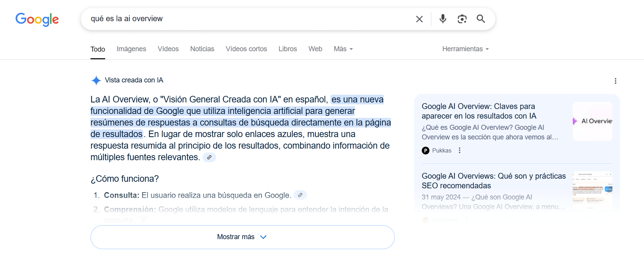Clear the search query with the X icon
644x258 pixels.
[x=419, y=19]
